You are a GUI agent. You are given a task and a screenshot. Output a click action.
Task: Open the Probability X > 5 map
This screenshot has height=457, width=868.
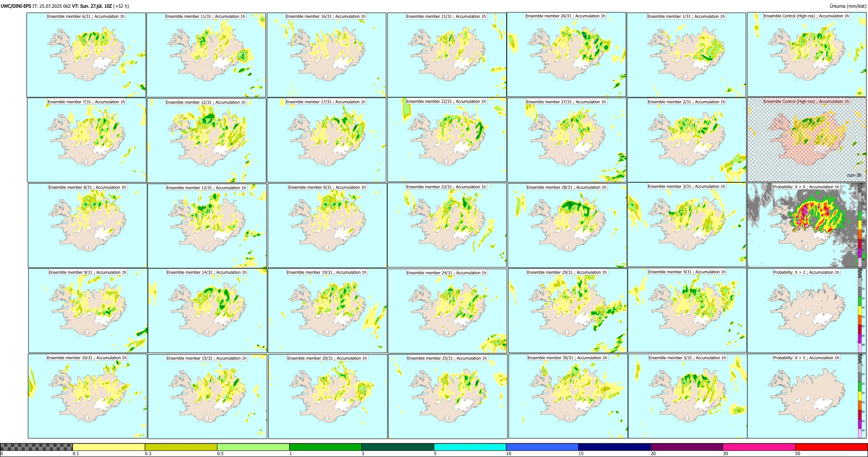(807, 396)
